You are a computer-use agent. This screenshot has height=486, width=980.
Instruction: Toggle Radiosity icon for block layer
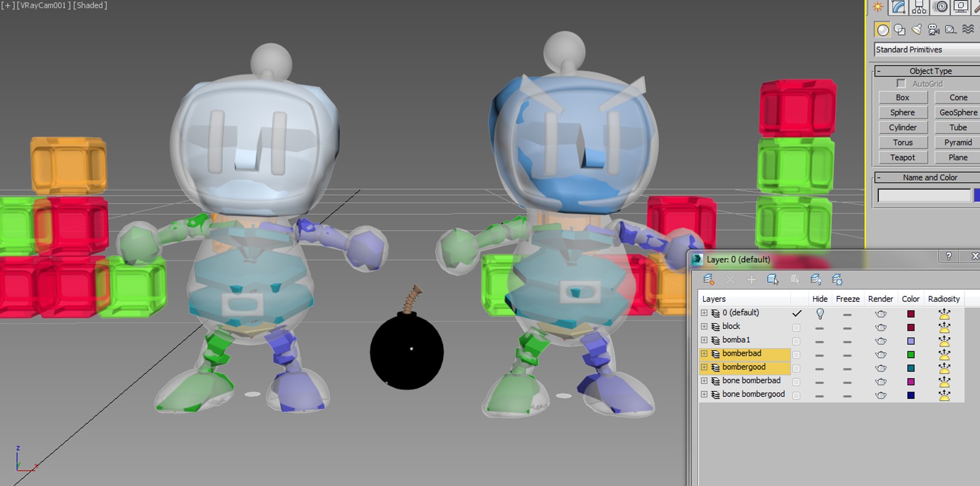pyautogui.click(x=944, y=327)
